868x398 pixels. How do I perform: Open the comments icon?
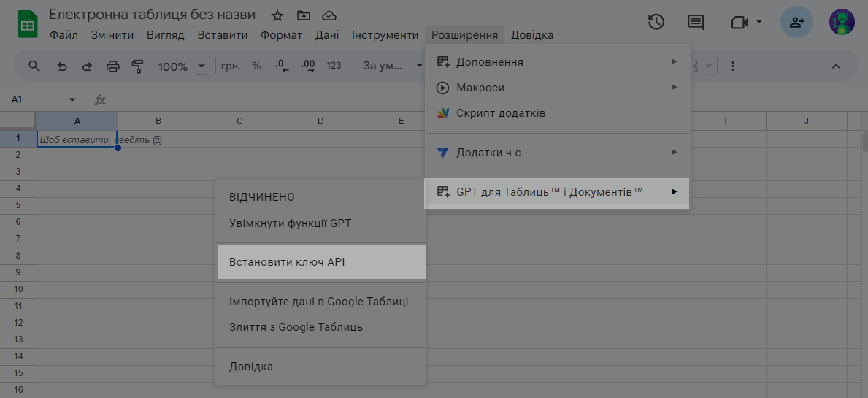[x=696, y=23]
